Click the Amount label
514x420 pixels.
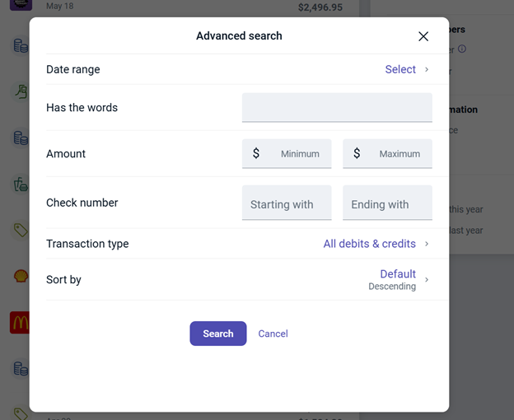(66, 154)
